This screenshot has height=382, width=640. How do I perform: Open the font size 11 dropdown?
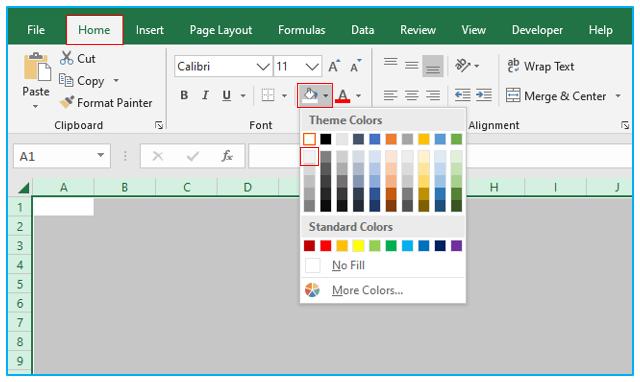coord(312,66)
